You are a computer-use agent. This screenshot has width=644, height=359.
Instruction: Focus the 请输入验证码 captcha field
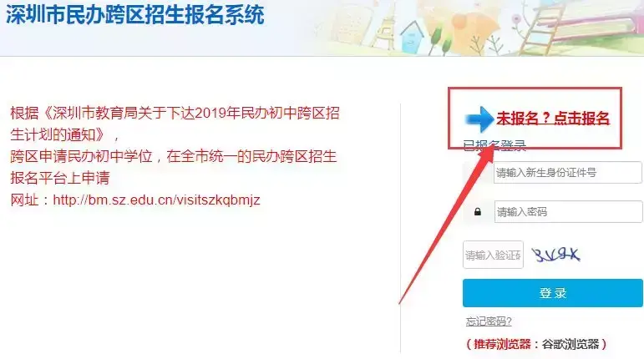tap(493, 255)
